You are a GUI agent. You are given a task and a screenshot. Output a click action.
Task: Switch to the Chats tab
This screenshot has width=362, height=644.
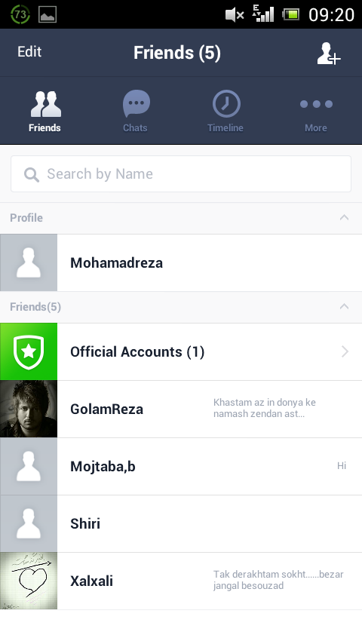click(x=136, y=112)
